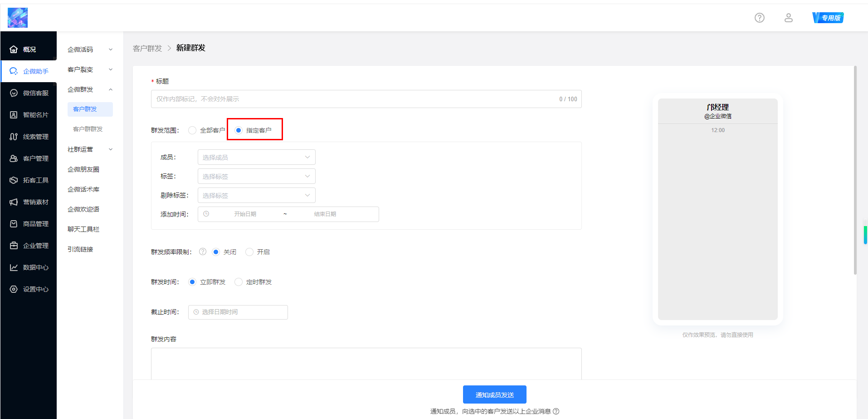Click the 专用版 badge icon
Viewport: 868px width, 419px height.
point(828,18)
